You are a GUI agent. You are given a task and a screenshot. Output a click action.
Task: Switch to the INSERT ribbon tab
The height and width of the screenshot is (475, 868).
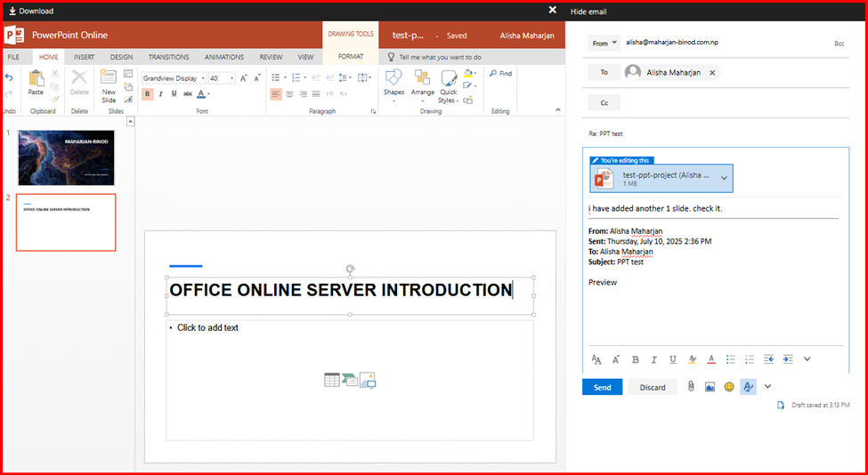pos(84,57)
